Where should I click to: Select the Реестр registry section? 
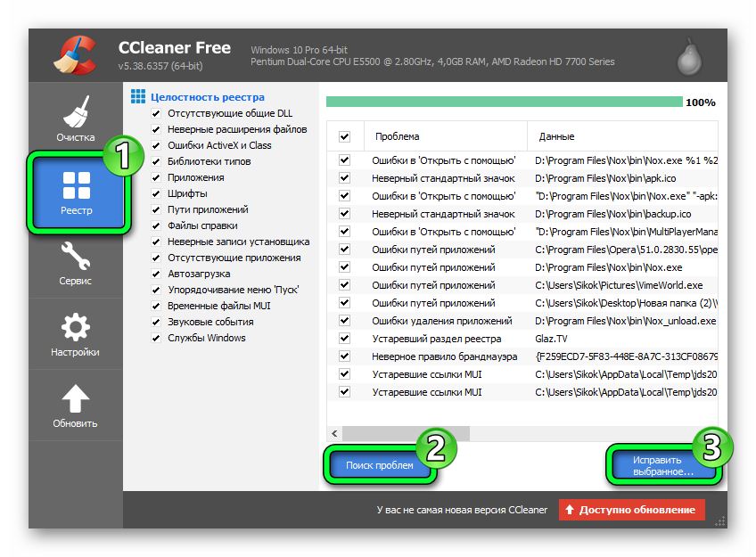(x=77, y=192)
